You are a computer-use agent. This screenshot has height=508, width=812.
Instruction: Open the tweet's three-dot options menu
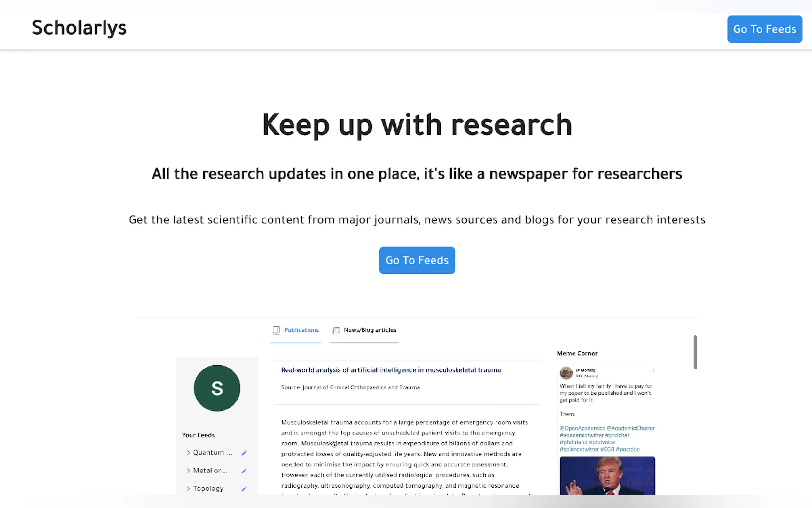pos(653,370)
